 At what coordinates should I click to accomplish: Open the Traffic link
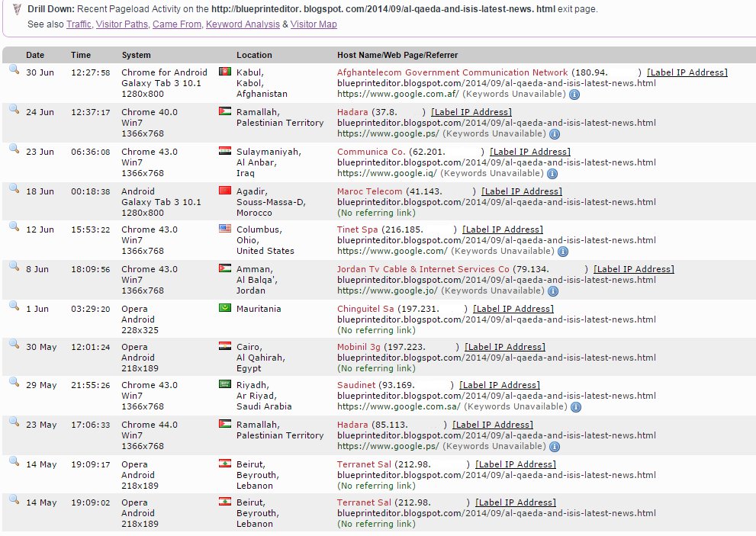point(79,24)
